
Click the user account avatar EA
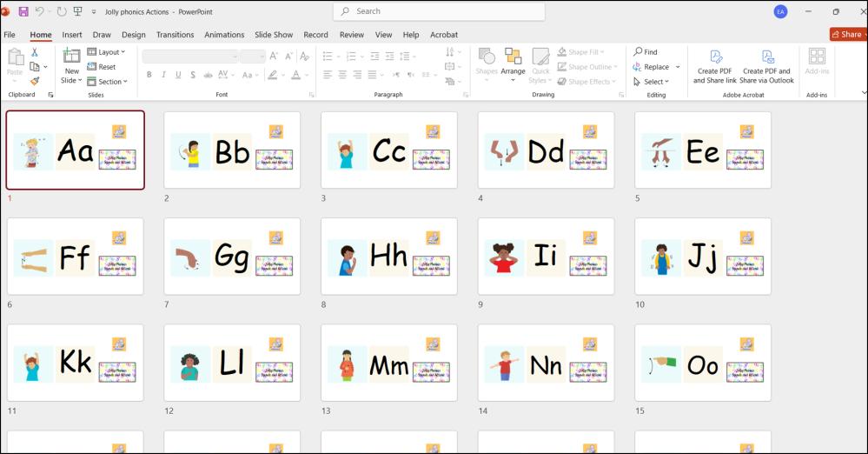pyautogui.click(x=780, y=11)
